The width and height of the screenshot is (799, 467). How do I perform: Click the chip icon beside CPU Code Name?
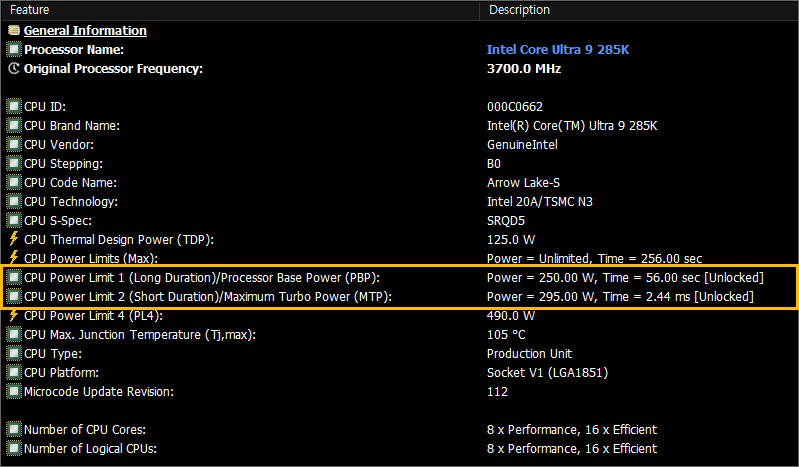14,183
